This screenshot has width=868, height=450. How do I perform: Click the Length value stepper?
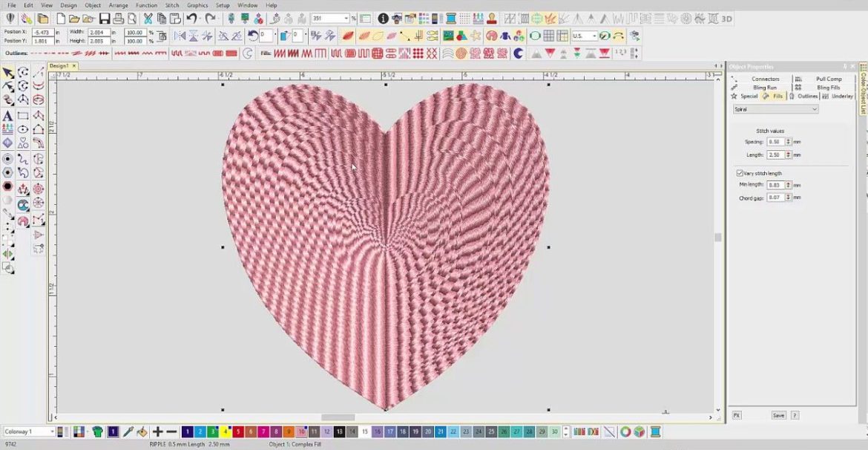click(789, 155)
